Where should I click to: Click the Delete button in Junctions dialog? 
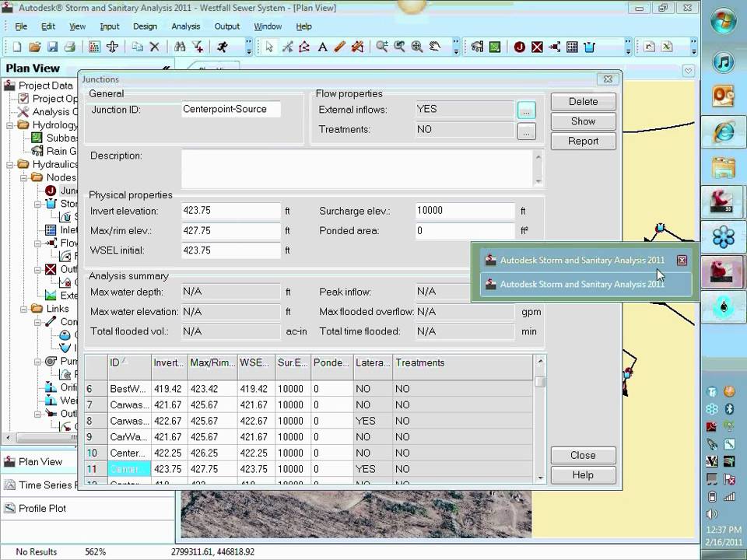pyautogui.click(x=583, y=101)
